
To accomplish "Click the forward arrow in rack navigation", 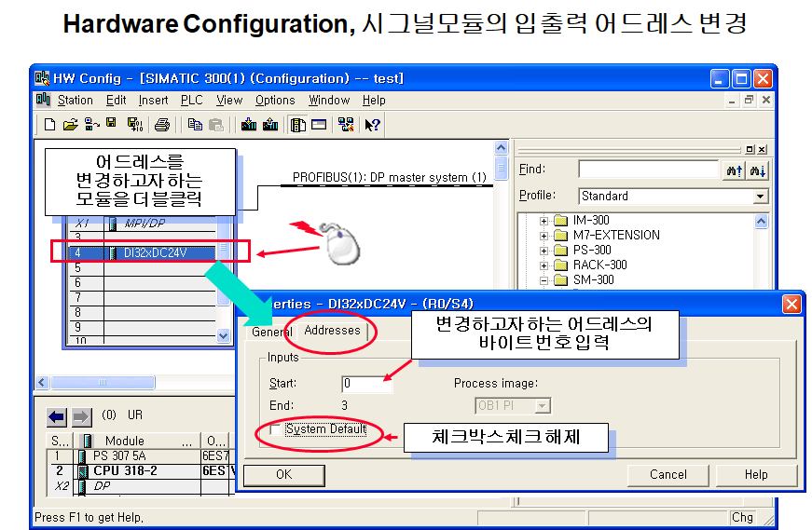I will pos(81,416).
